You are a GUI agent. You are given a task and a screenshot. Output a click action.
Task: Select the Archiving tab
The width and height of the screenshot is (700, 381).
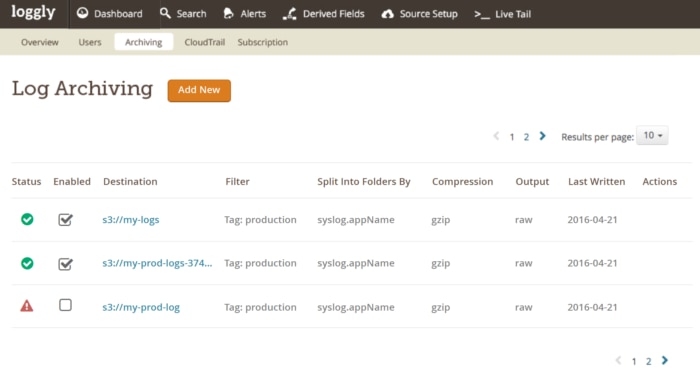point(143,42)
